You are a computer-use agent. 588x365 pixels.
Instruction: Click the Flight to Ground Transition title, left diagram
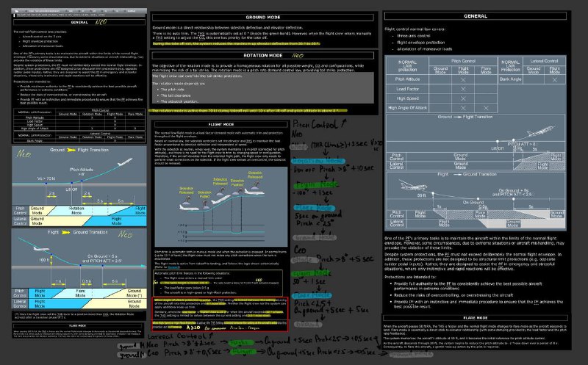(x=77, y=232)
